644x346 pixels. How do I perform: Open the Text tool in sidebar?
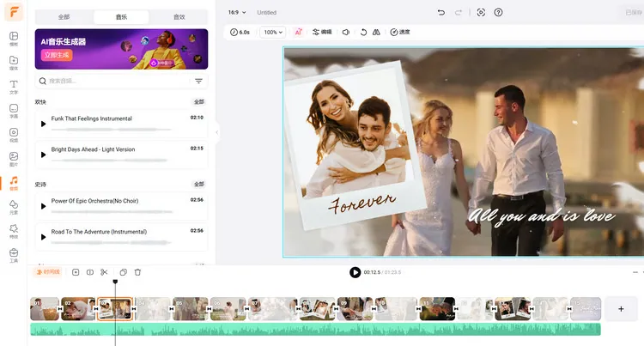pyautogui.click(x=14, y=87)
